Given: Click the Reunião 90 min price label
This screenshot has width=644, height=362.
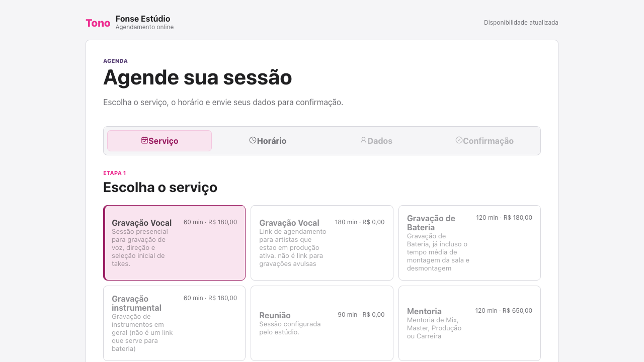Looking at the screenshot, I should (x=361, y=315).
